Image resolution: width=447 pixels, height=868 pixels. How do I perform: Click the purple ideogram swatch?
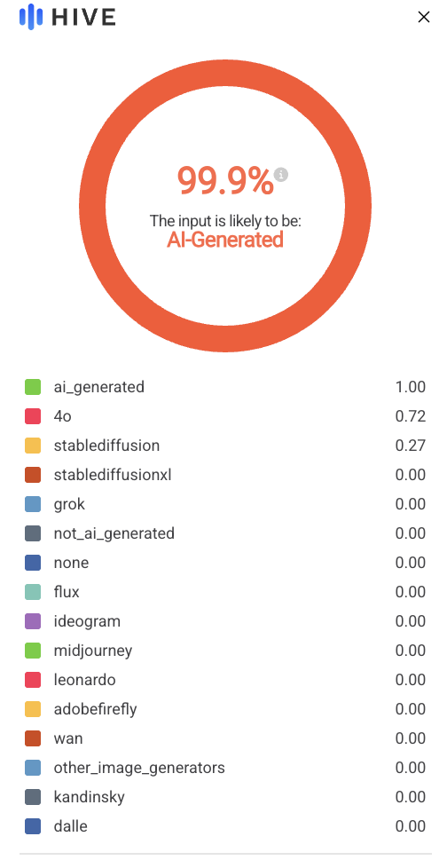[x=33, y=621]
